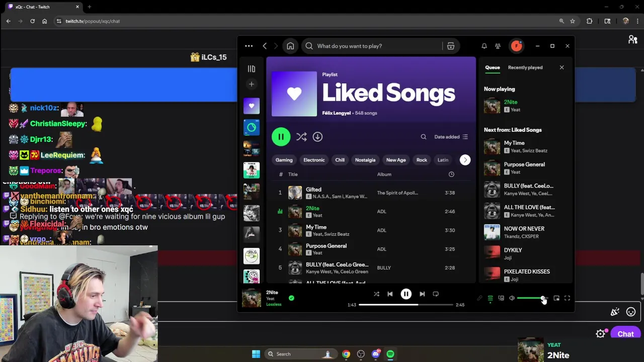
Task: Filter by the New Age genre chip
Action: [396, 160]
